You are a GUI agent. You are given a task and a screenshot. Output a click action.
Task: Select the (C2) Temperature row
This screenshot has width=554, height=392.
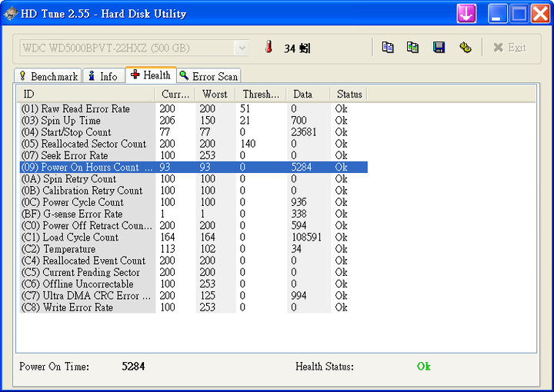coord(194,249)
